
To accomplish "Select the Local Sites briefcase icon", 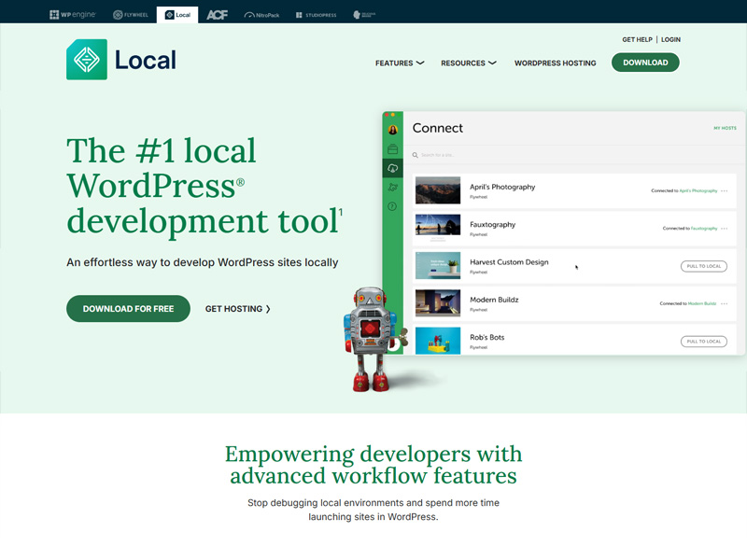I will click(393, 149).
